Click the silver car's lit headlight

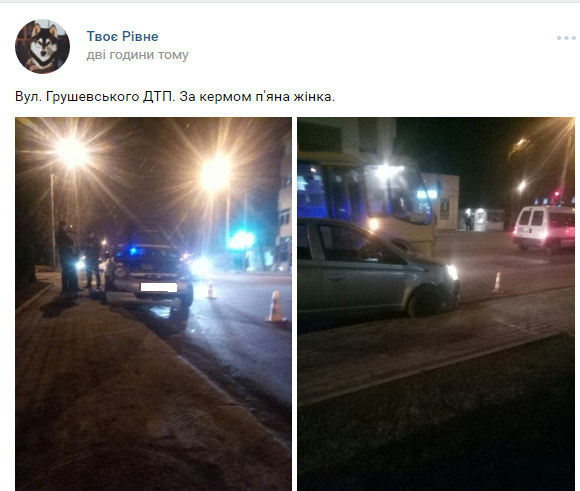point(453,272)
